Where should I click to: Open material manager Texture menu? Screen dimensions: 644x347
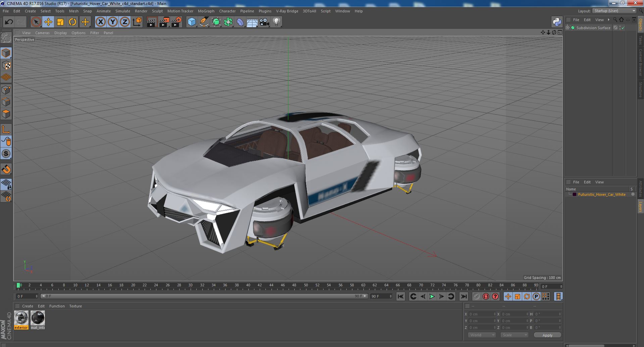(x=76, y=306)
